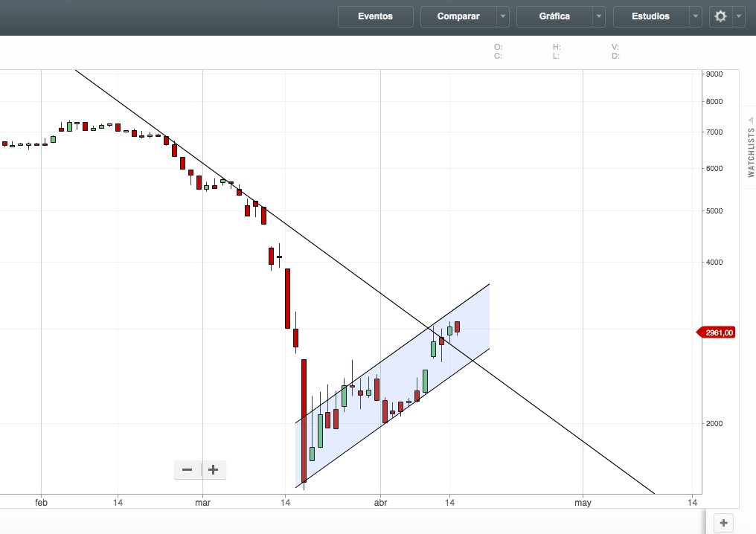Click the 8000 price axis label
The width and height of the screenshot is (756, 534).
(714, 102)
